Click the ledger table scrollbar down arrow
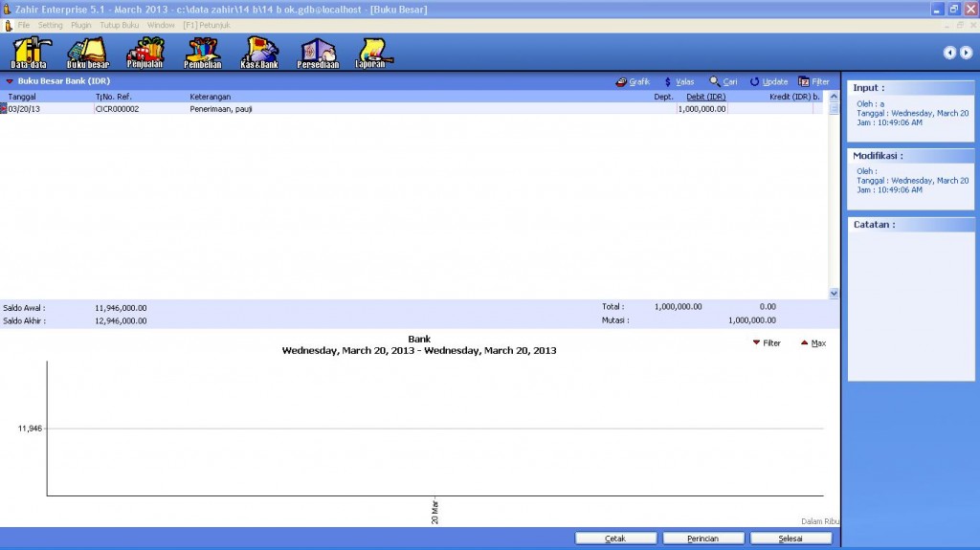This screenshot has width=980, height=550. tap(833, 294)
